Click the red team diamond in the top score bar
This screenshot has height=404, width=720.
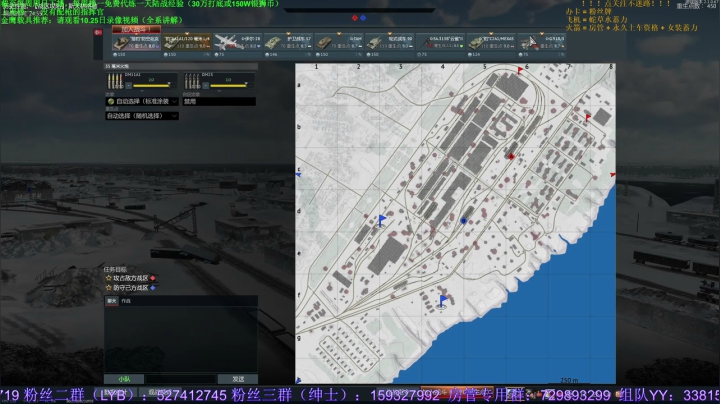(x=354, y=18)
